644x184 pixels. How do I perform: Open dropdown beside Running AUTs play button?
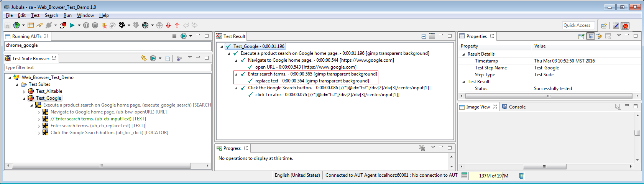coord(191,36)
